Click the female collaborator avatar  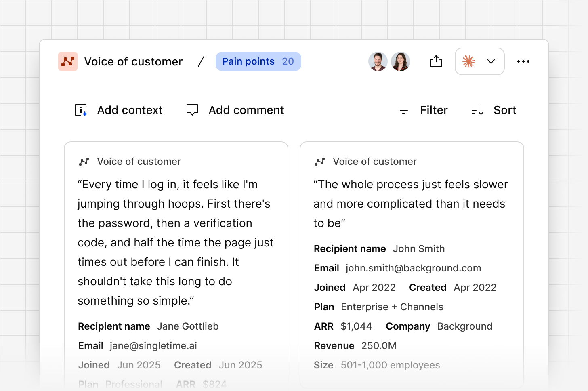[x=401, y=61]
